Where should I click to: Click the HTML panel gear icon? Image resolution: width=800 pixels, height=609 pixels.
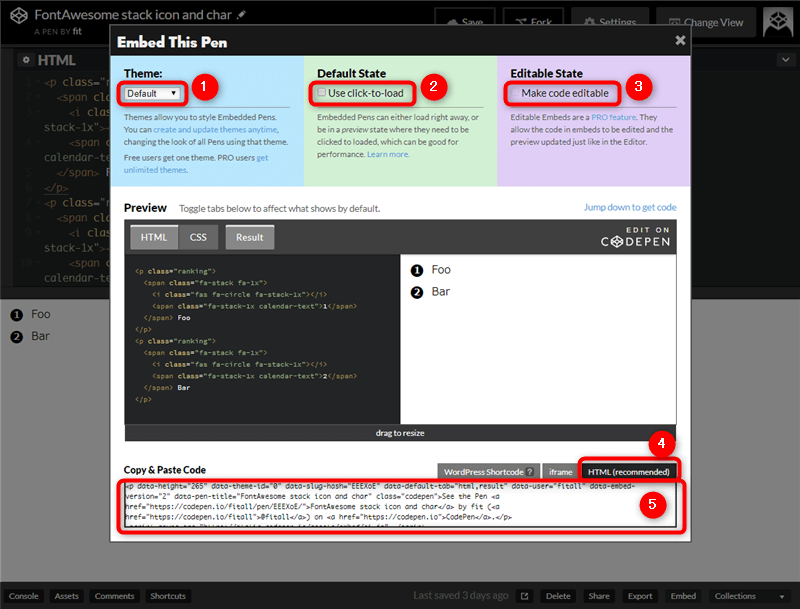click(x=25, y=60)
